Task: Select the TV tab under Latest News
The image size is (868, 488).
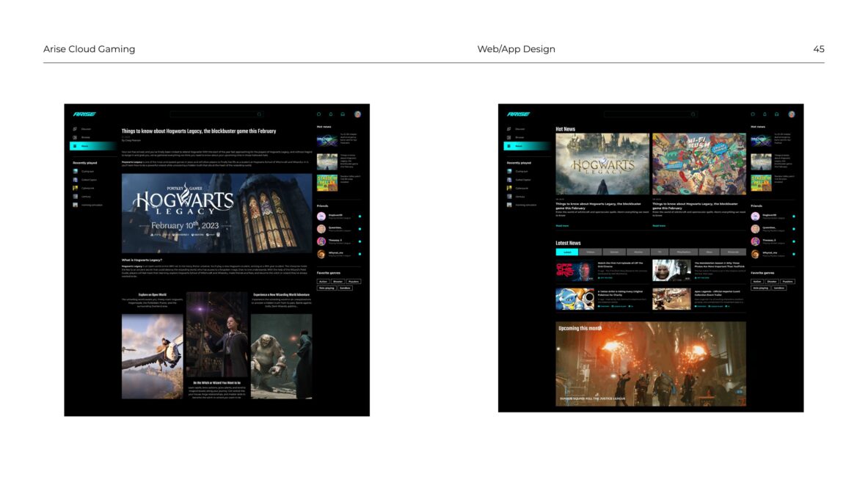Action: 660,252
